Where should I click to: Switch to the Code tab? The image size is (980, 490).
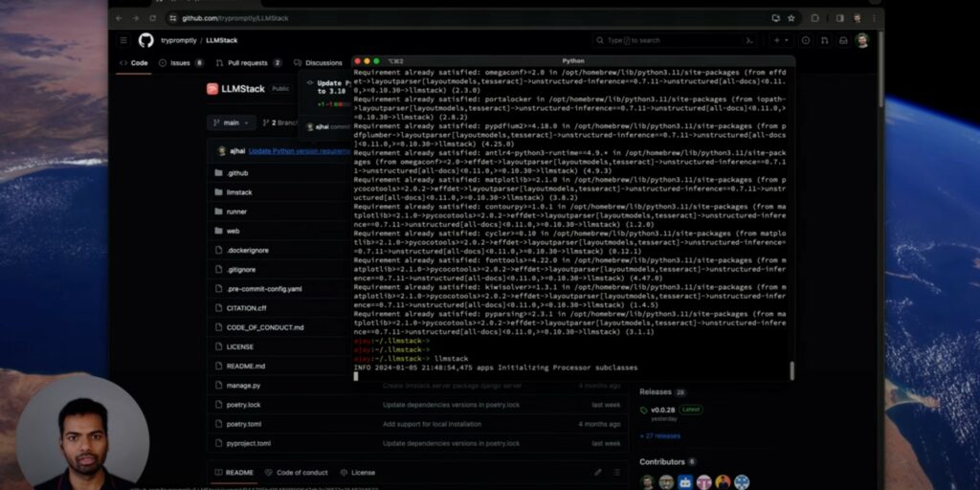[134, 63]
